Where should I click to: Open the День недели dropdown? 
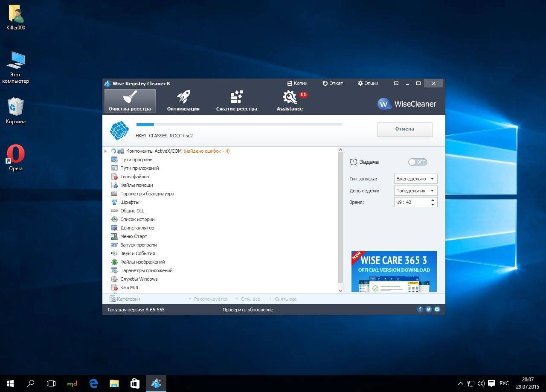(415, 191)
